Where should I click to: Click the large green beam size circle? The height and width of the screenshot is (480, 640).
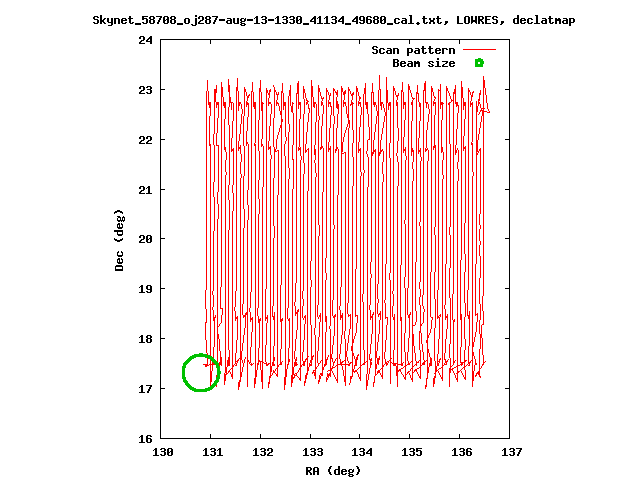point(201,373)
